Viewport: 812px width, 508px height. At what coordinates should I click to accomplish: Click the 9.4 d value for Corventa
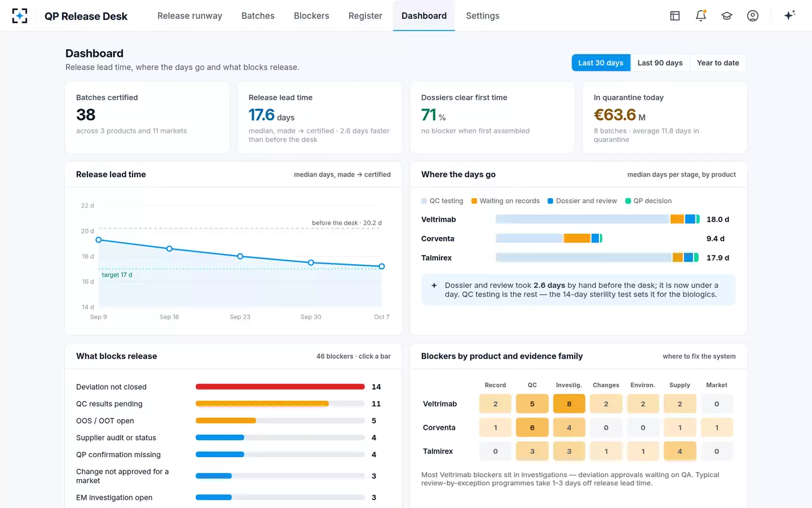pos(716,239)
